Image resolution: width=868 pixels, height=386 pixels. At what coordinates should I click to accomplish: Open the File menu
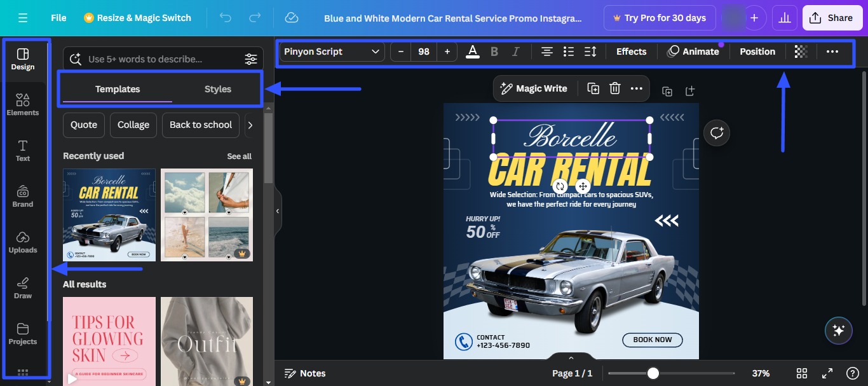point(58,17)
